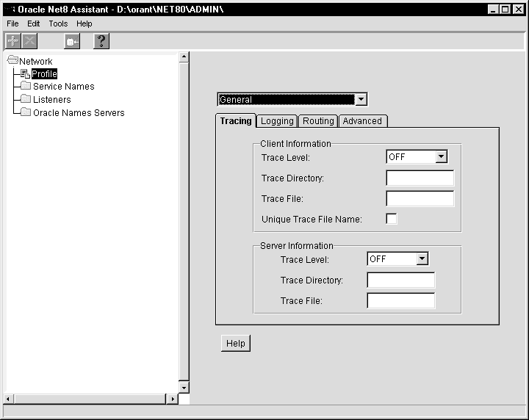Viewport: 529px width, 420px height.
Task: Open the General category dropdown
Action: pyautogui.click(x=361, y=99)
